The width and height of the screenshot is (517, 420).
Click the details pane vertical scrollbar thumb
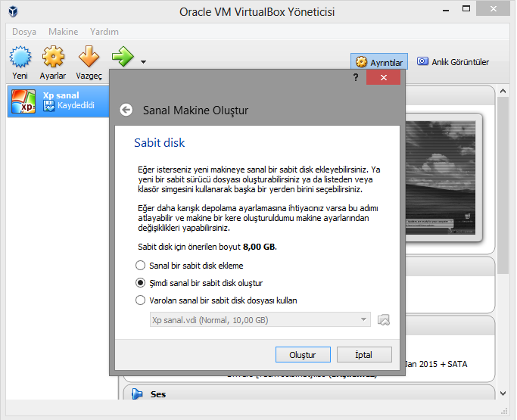(x=503, y=185)
